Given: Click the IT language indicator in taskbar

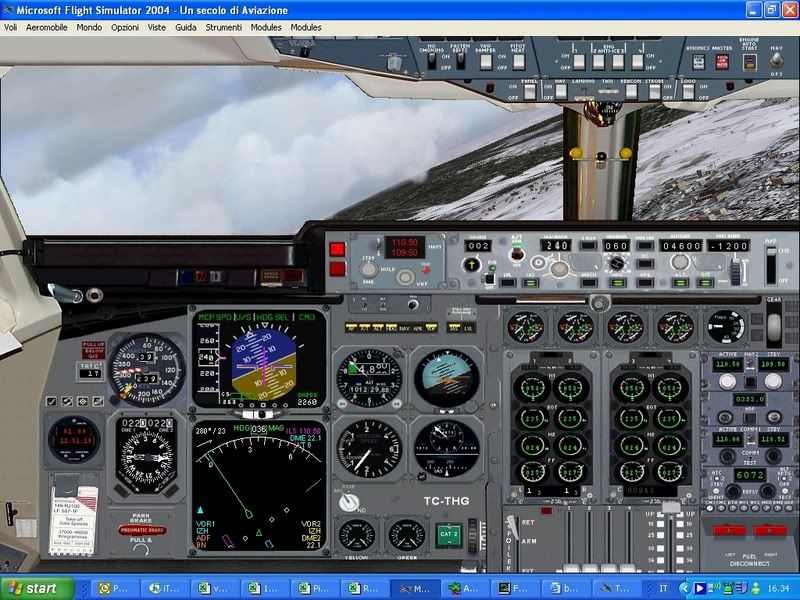Looking at the screenshot, I should [663, 588].
